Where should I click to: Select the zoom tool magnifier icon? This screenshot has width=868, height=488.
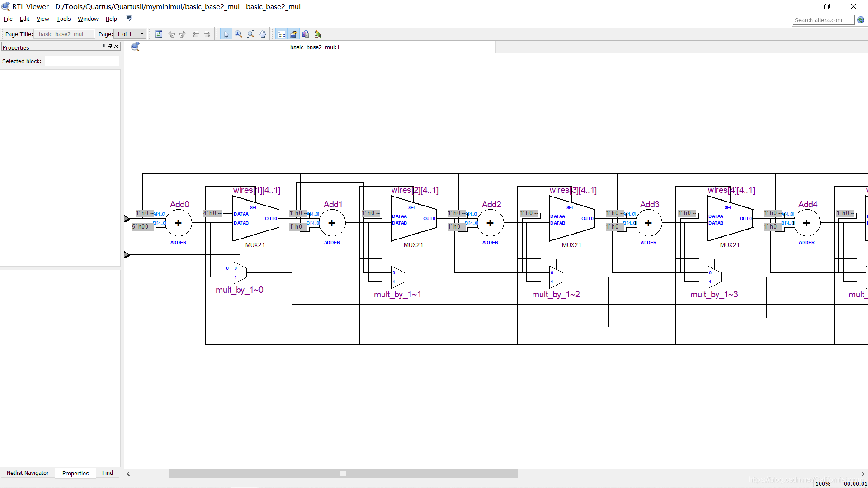coord(238,34)
